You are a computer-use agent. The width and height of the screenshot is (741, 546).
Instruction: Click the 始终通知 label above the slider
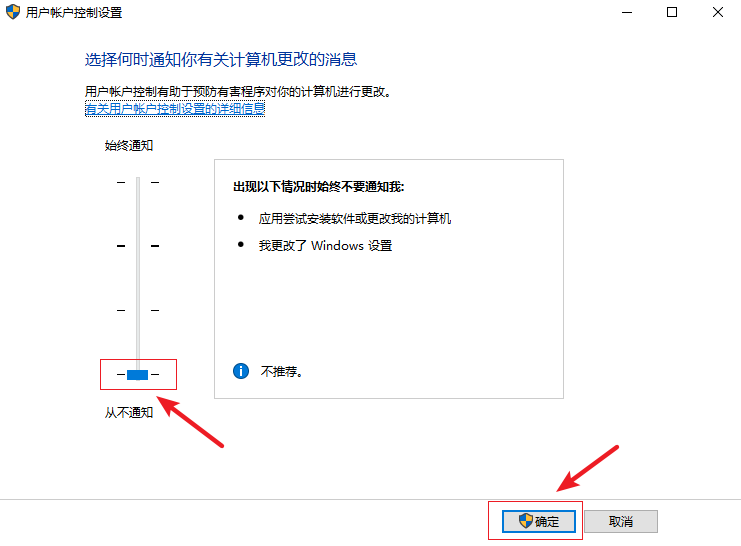pyautogui.click(x=129, y=146)
